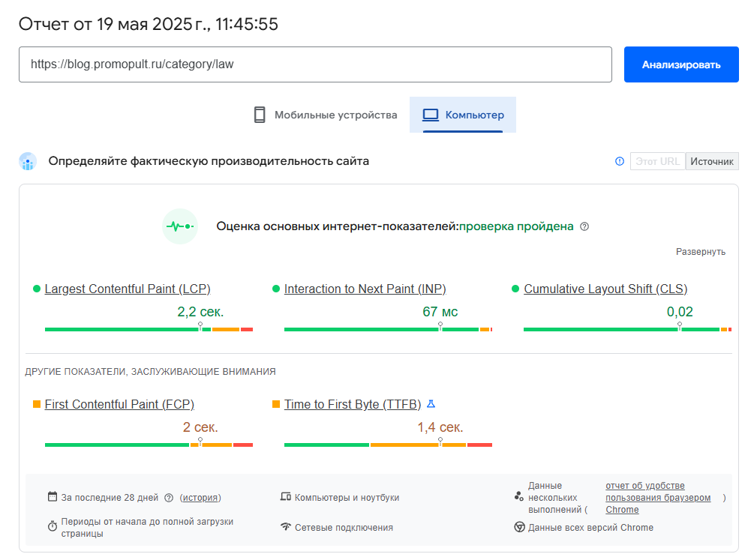The width and height of the screenshot is (754, 560).
Task: Open the Мобильные устройства tab
Action: click(326, 115)
